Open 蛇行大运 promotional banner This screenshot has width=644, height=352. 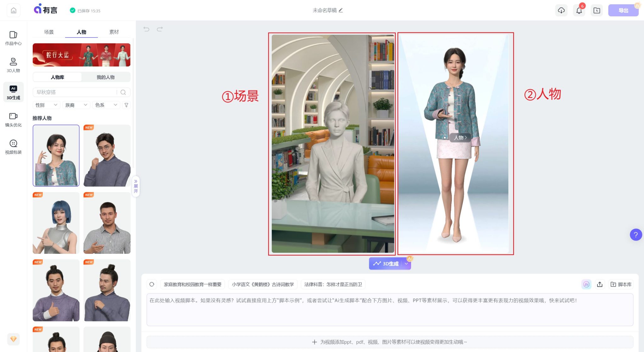81,55
